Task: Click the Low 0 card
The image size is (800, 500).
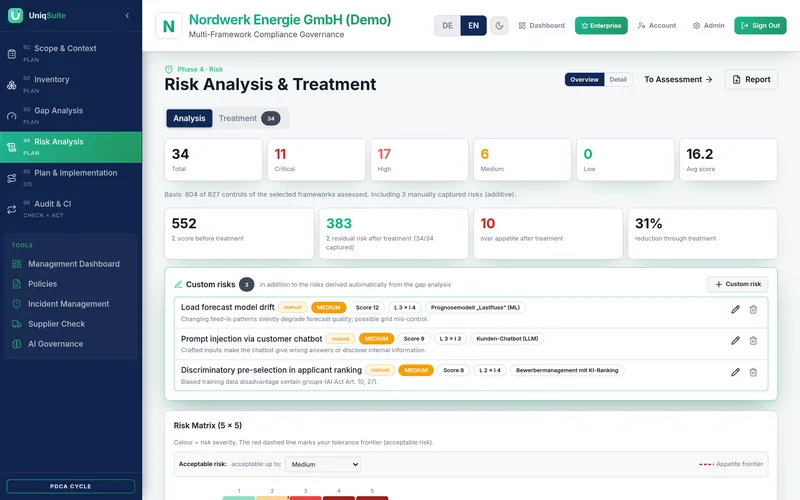Action: click(x=626, y=160)
